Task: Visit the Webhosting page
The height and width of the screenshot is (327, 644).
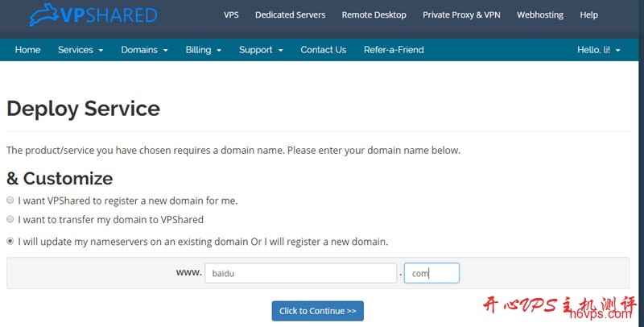Action: pyautogui.click(x=540, y=15)
